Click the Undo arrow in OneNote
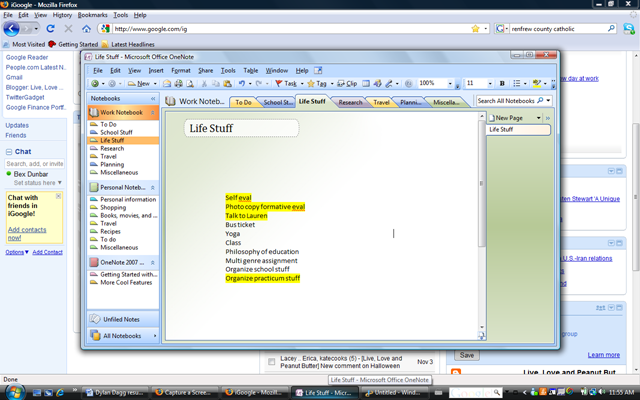Viewport: 640px width, 400px height. click(242, 83)
